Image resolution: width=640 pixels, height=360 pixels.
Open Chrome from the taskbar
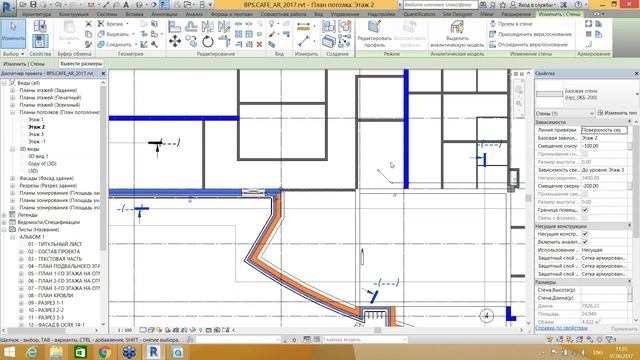(x=105, y=352)
